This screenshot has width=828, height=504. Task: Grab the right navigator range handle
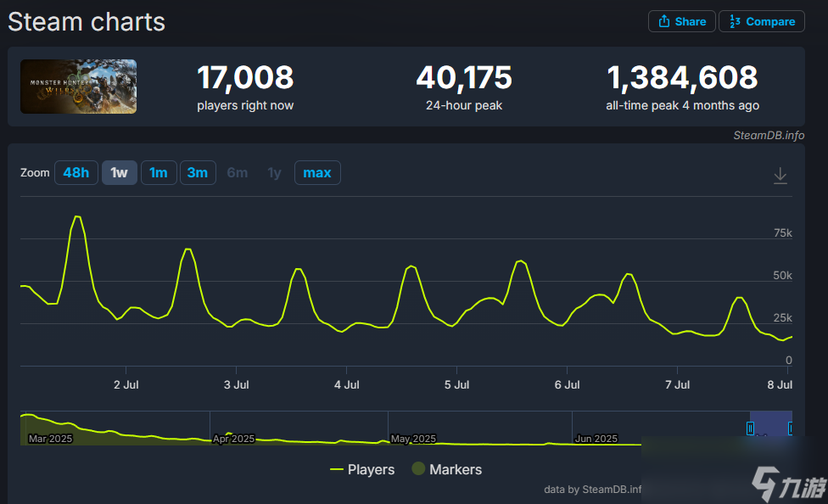coord(790,428)
